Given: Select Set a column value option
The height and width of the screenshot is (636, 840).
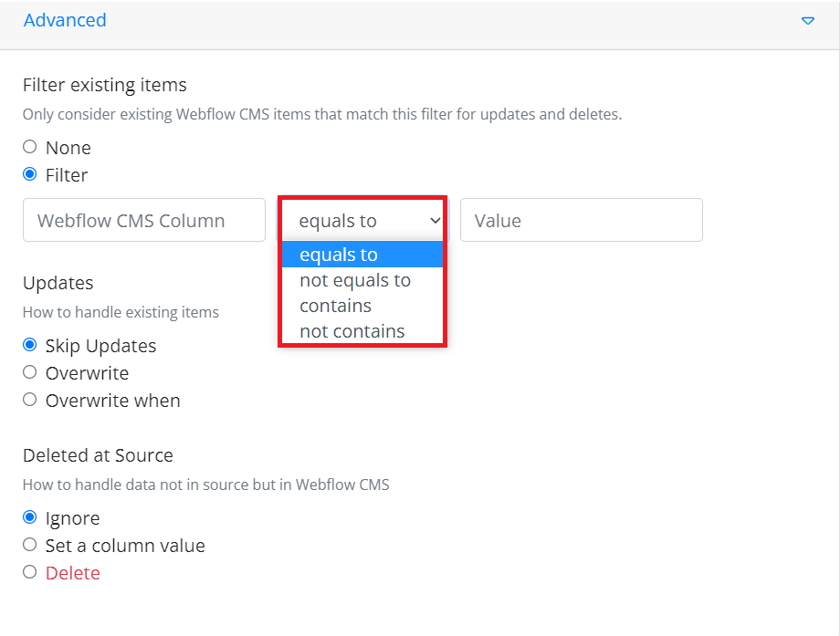Looking at the screenshot, I should point(30,545).
